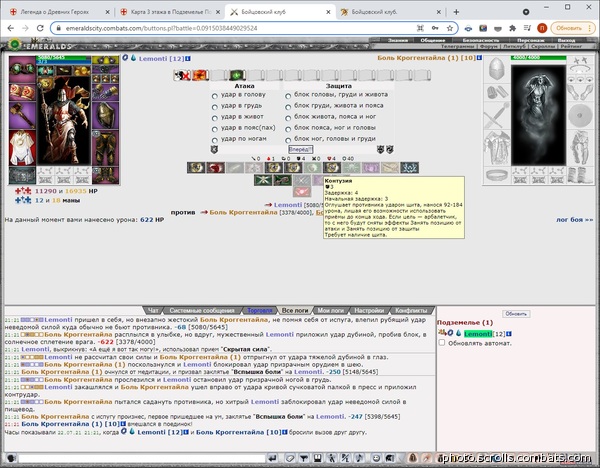This screenshot has height=468, width=600.
Task: Click the rightmost shield icon below defense options
Action: click(390, 150)
